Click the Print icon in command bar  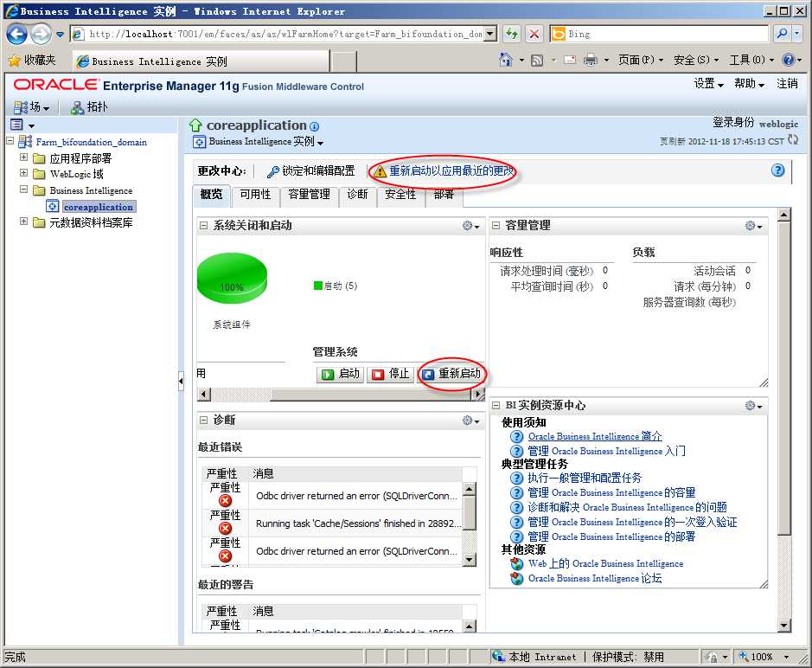click(x=591, y=60)
